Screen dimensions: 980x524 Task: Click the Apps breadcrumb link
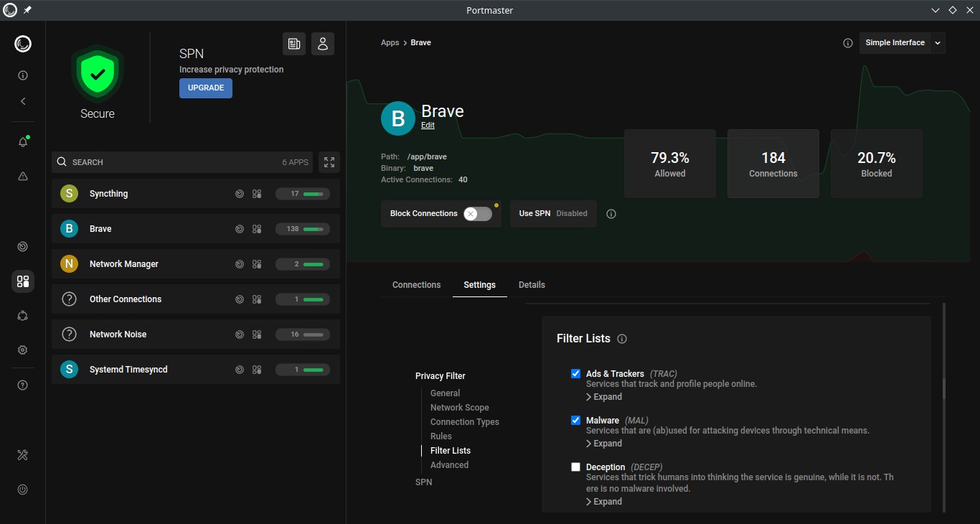390,43
